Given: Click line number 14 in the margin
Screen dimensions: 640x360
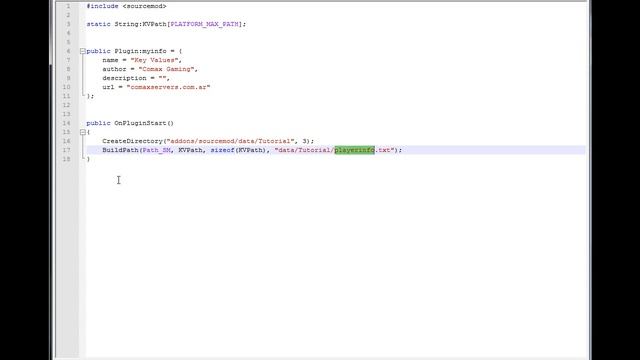Looking at the screenshot, I should [x=67, y=123].
